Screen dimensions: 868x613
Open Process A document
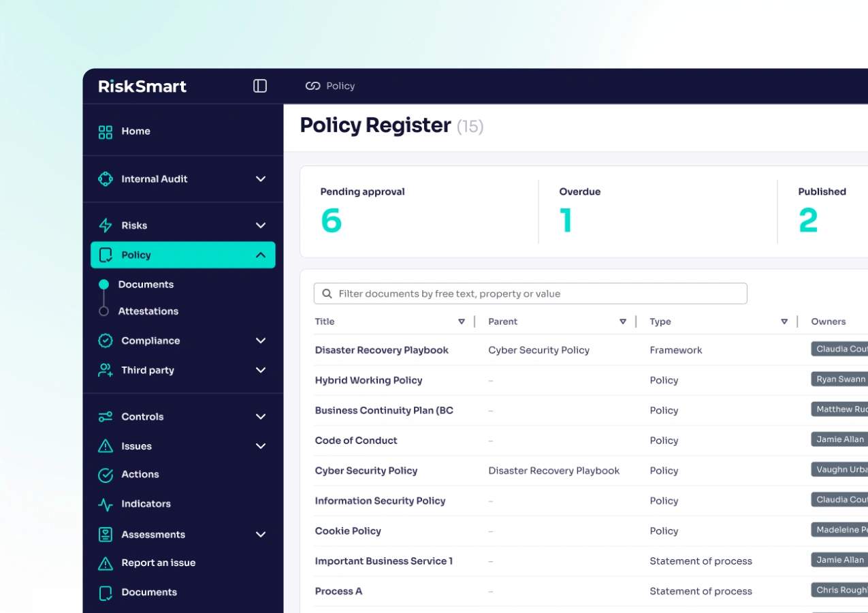tap(338, 591)
